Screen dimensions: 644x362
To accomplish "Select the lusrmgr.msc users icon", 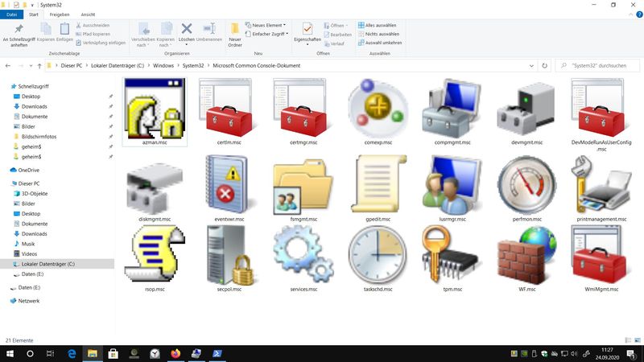I will pos(452,185).
